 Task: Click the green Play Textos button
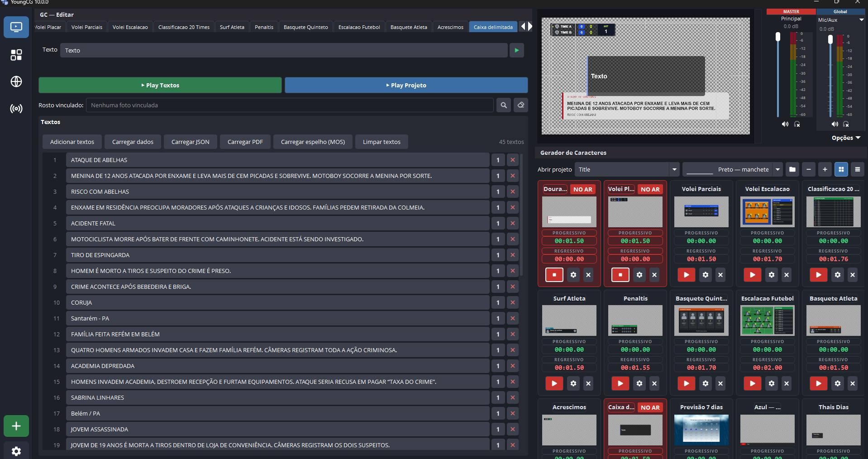(x=160, y=85)
